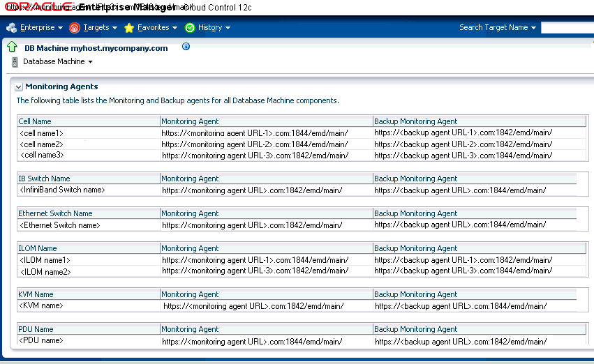Click the target name search field

[567, 28]
